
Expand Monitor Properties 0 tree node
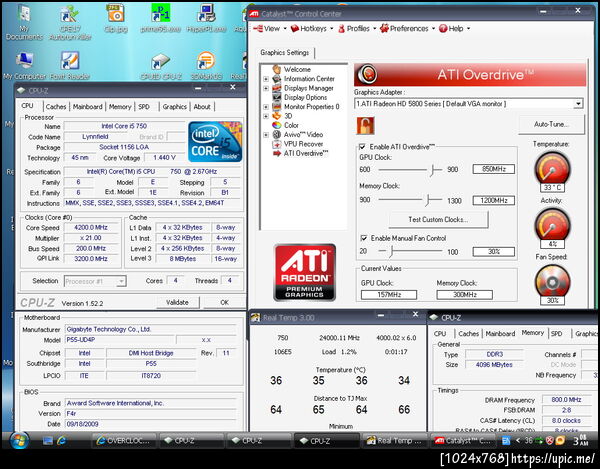tap(266, 107)
